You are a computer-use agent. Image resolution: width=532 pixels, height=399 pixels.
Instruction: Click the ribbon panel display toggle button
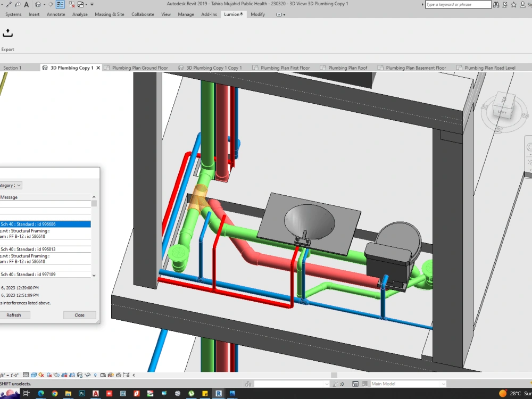[x=280, y=14]
